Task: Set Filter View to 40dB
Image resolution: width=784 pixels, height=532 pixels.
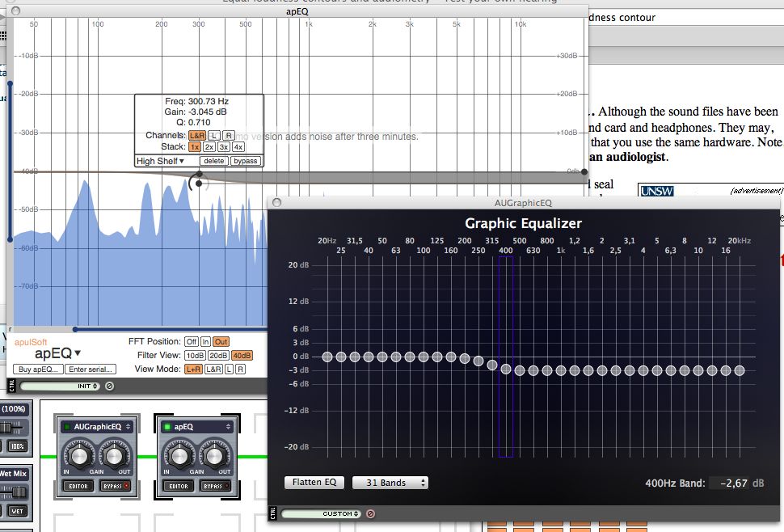Action: pyautogui.click(x=242, y=356)
